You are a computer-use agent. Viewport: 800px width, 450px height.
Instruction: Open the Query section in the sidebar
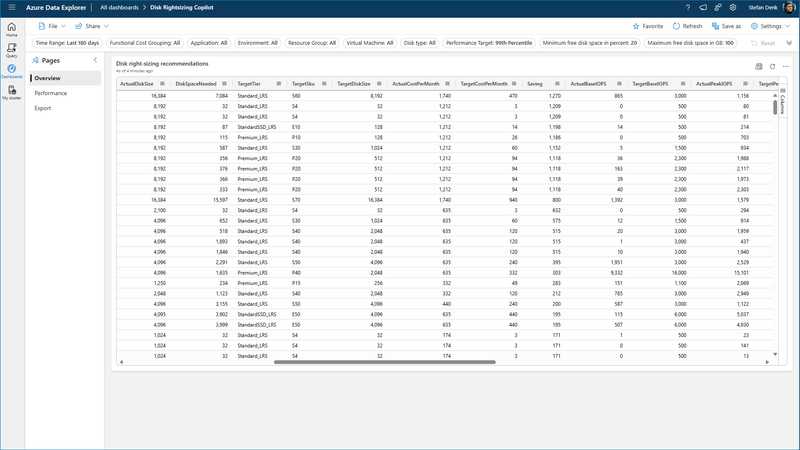12,50
